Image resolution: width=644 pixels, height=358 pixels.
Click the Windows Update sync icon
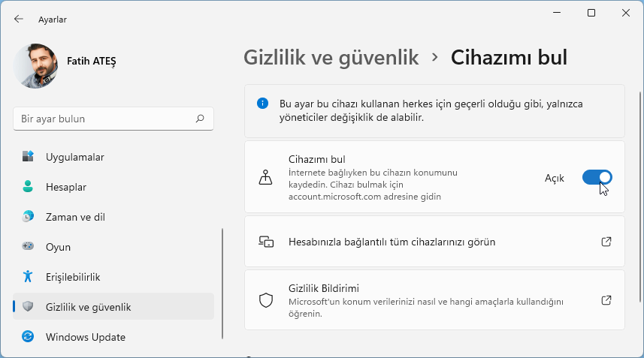(28, 337)
